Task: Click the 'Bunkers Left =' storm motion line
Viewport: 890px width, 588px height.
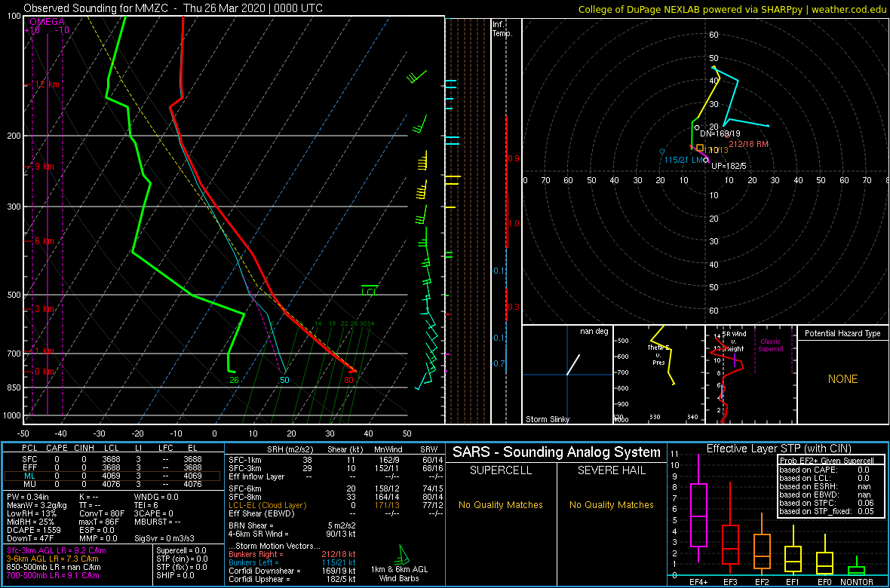Action: 292,562
